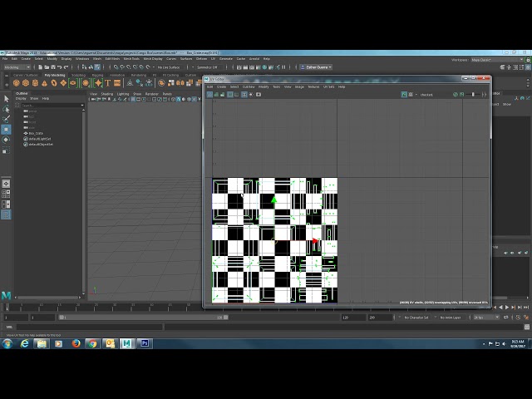Activate the Rotate tool in toolbox

(x=6, y=140)
